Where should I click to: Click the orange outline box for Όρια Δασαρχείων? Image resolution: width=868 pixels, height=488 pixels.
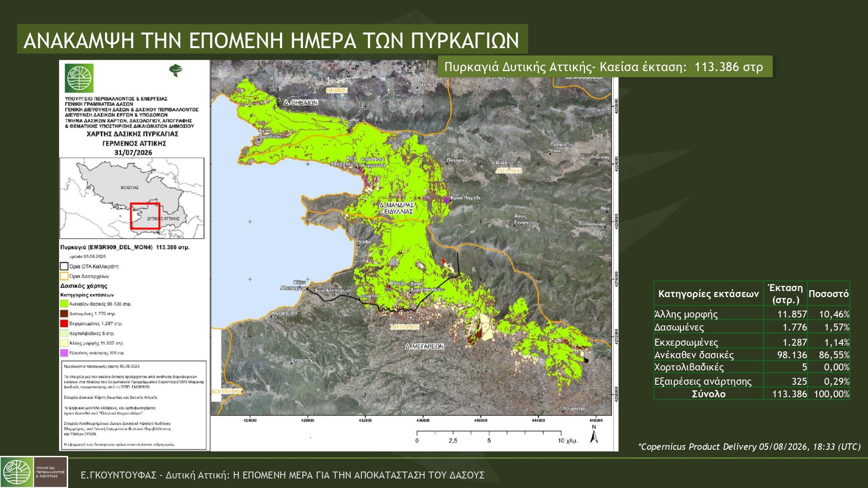click(64, 276)
